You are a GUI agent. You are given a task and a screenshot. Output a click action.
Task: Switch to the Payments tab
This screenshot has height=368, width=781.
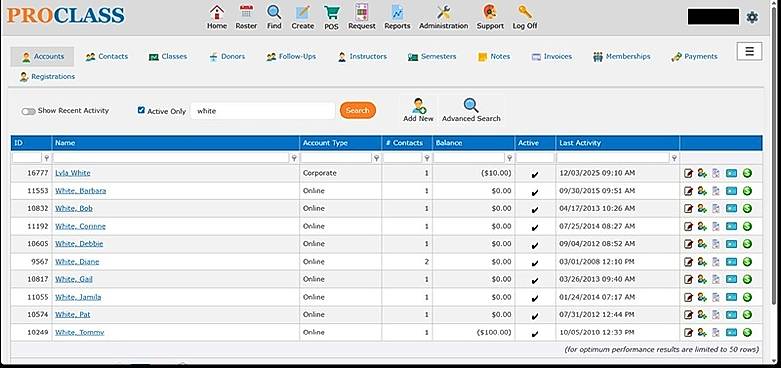pos(694,57)
